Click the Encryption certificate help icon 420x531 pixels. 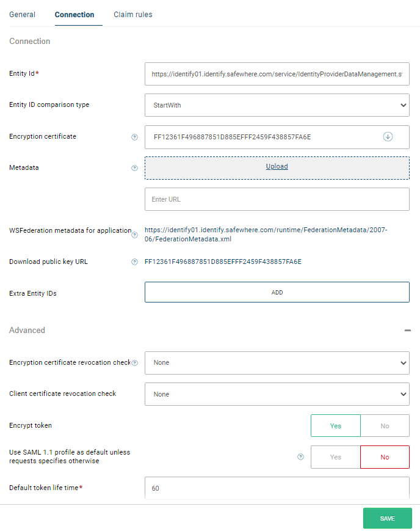[x=134, y=137]
